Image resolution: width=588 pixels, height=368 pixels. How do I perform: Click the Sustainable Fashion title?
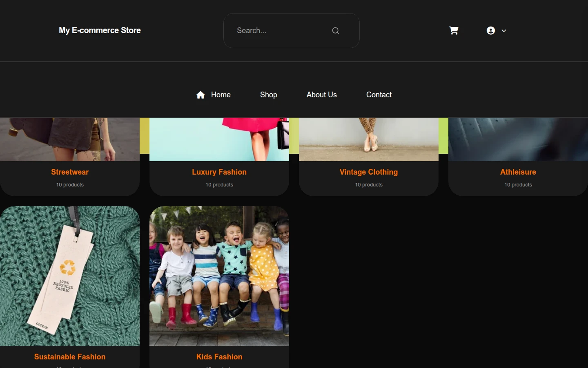pos(70,357)
